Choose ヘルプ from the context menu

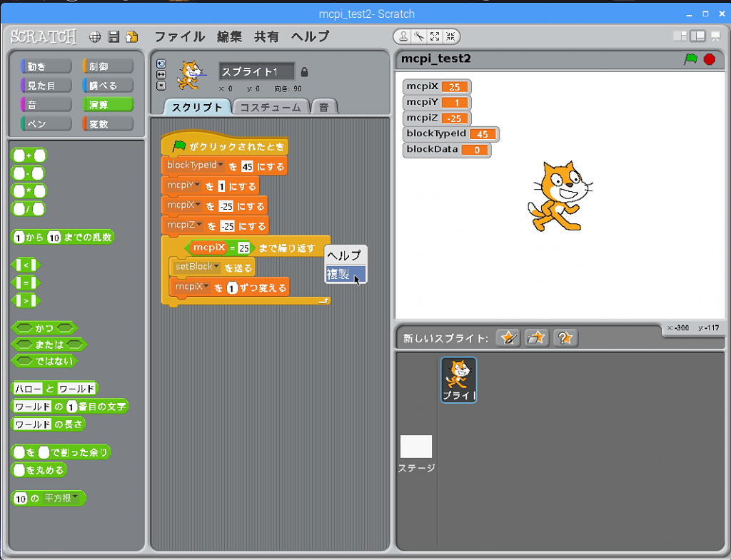click(x=346, y=255)
